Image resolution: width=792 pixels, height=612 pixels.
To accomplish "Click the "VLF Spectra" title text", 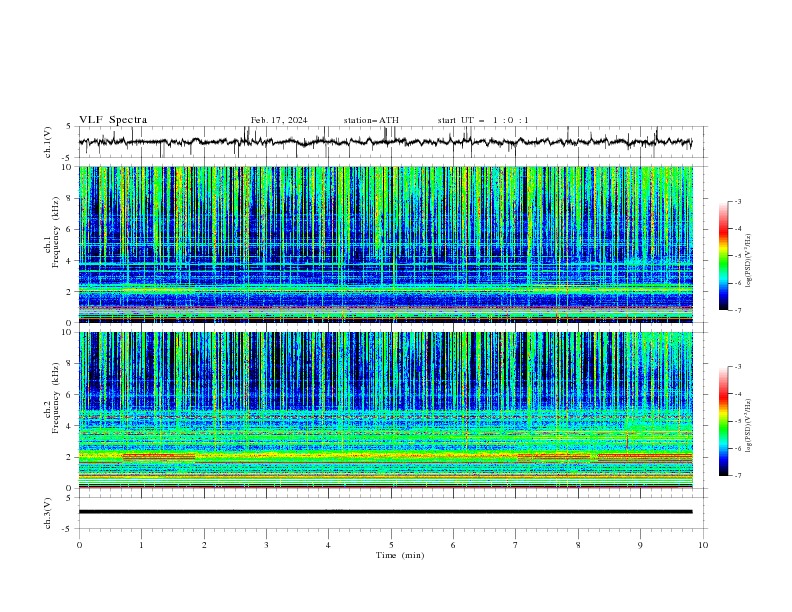I will 113,120.
